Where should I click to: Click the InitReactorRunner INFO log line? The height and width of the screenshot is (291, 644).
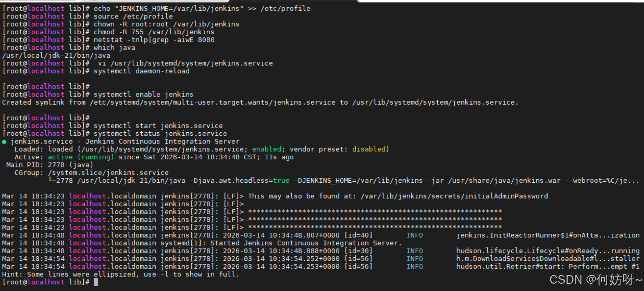[321, 235]
